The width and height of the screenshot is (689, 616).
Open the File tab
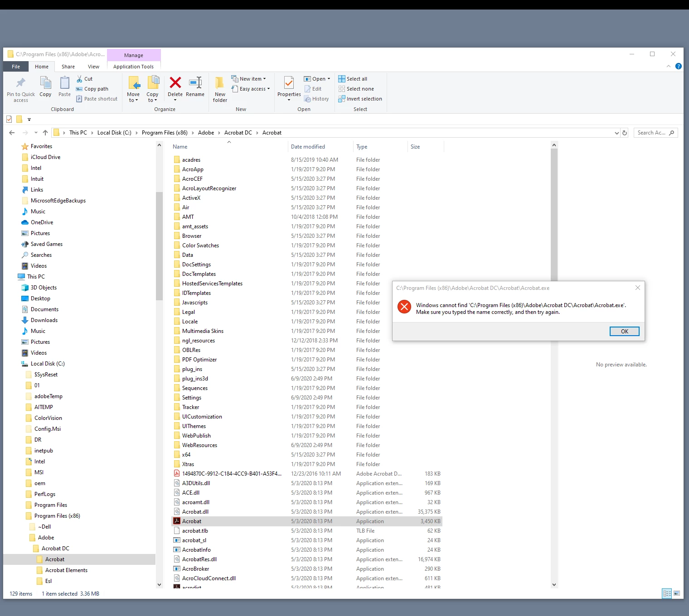coord(16,67)
